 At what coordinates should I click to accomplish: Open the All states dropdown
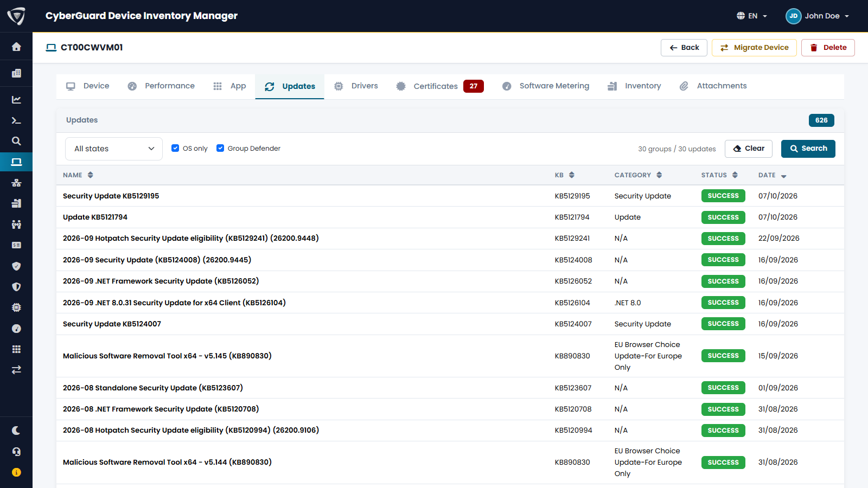[114, 149]
